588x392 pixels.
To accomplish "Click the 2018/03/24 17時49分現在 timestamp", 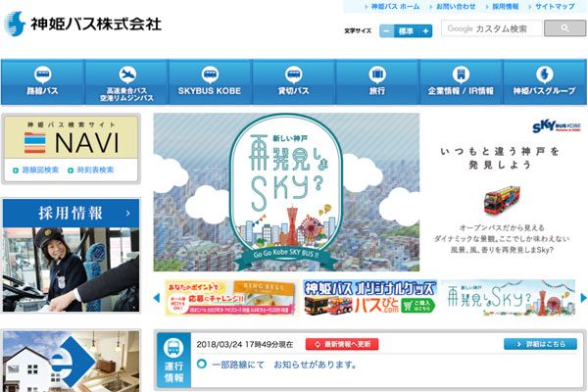I will [x=245, y=344].
